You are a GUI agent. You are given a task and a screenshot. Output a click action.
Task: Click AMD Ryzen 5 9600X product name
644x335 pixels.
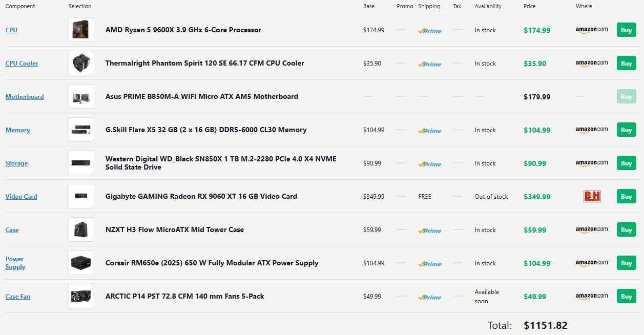coord(183,30)
